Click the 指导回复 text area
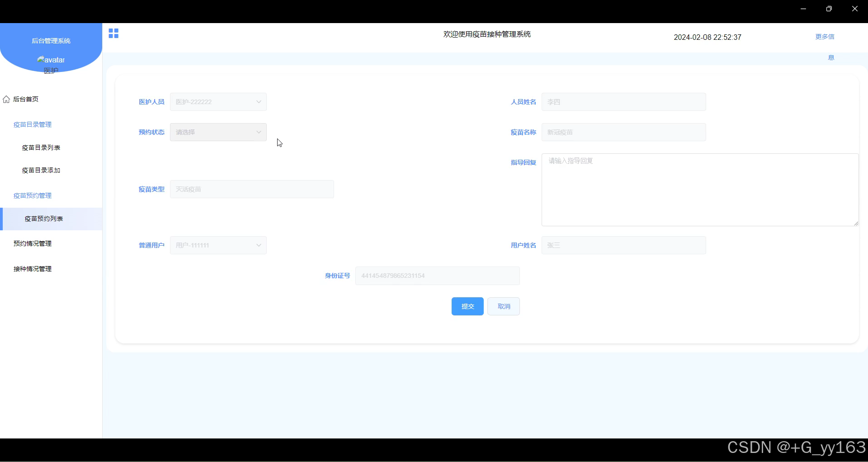This screenshot has width=868, height=462. click(x=700, y=190)
